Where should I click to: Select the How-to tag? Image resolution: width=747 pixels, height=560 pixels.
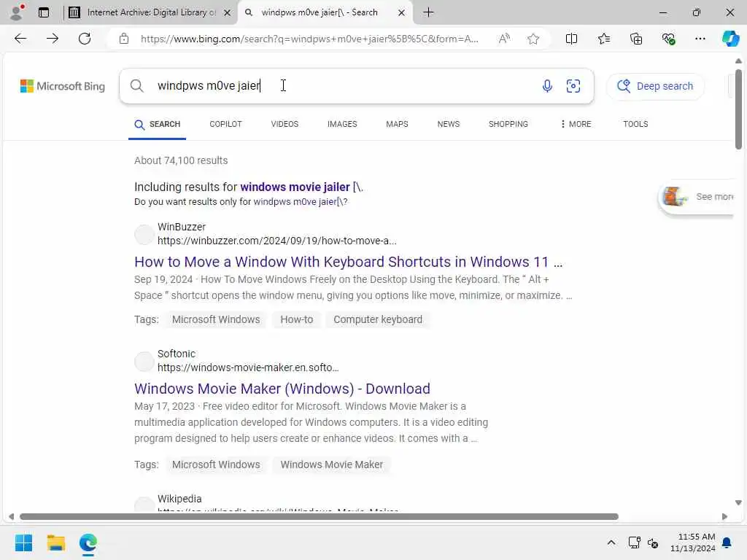point(296,319)
